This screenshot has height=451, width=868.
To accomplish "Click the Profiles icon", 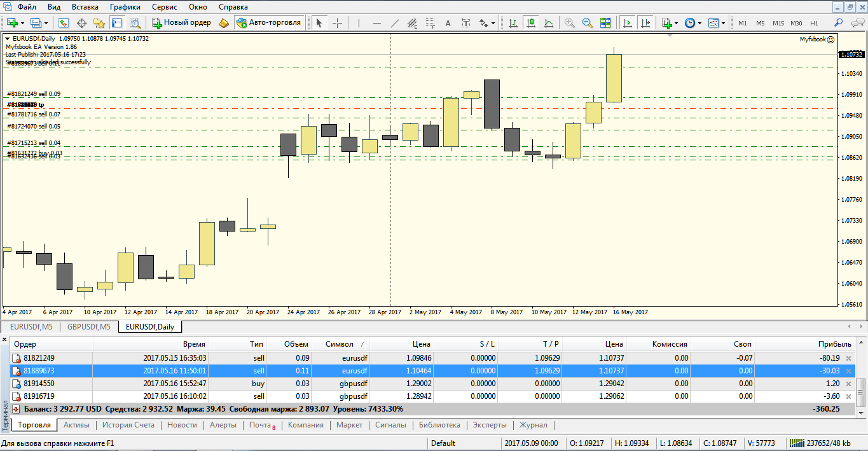I will 36,23.
